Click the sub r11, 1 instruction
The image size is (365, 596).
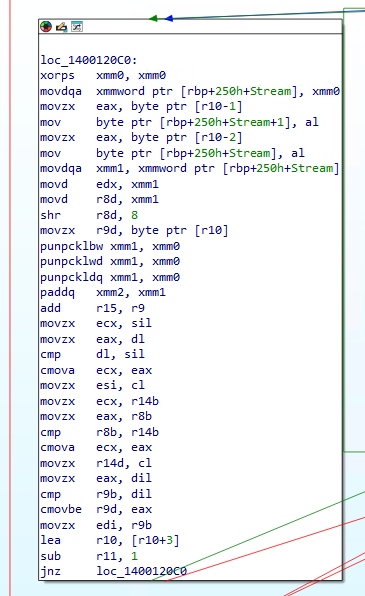89,556
